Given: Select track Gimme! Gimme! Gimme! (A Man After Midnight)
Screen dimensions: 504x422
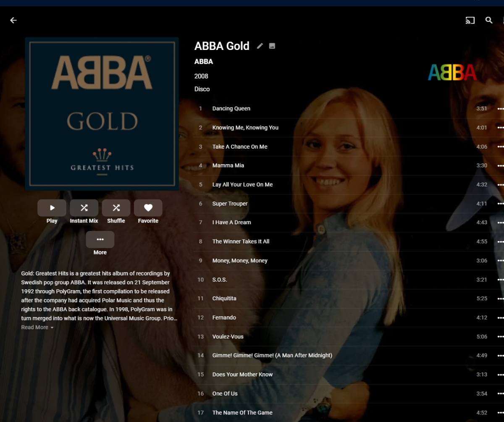Looking at the screenshot, I should pos(349,356).
